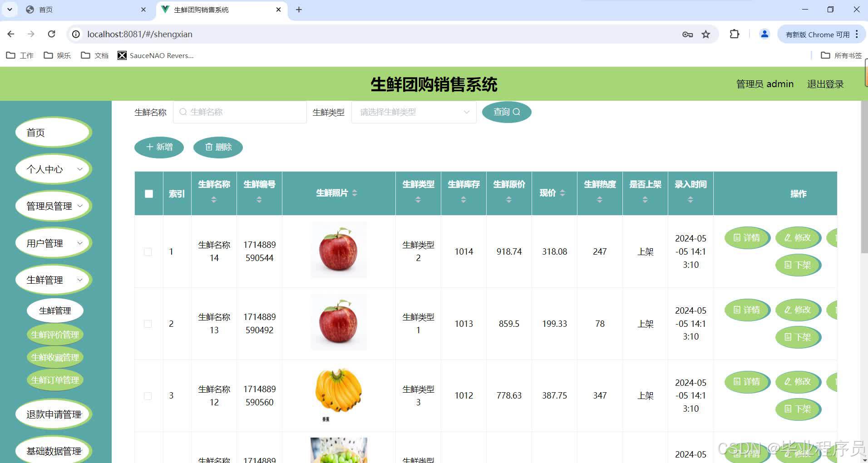This screenshot has height=463, width=868.
Task: Sort by 生鲜编号 column arrows
Action: tap(259, 200)
